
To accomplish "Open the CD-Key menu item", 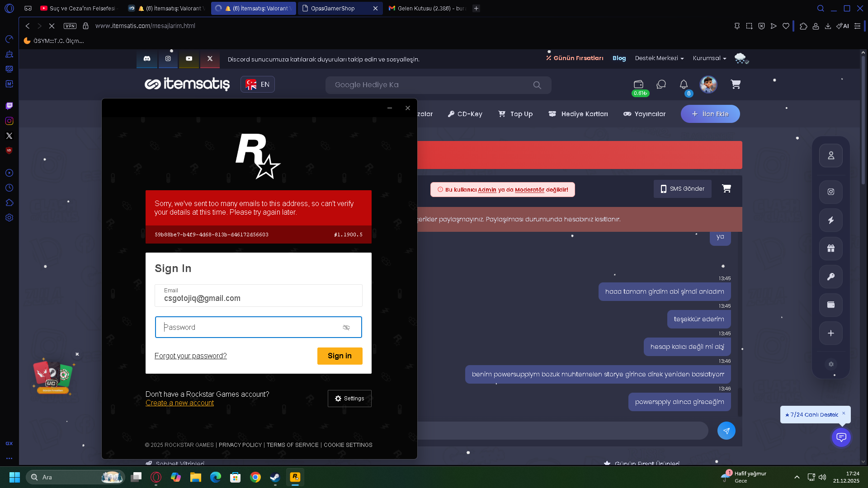I will (465, 114).
